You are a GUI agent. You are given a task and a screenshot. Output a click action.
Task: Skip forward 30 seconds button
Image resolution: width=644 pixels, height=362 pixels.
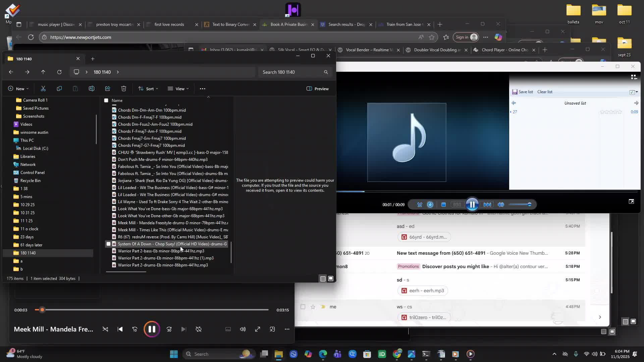pos(169,329)
